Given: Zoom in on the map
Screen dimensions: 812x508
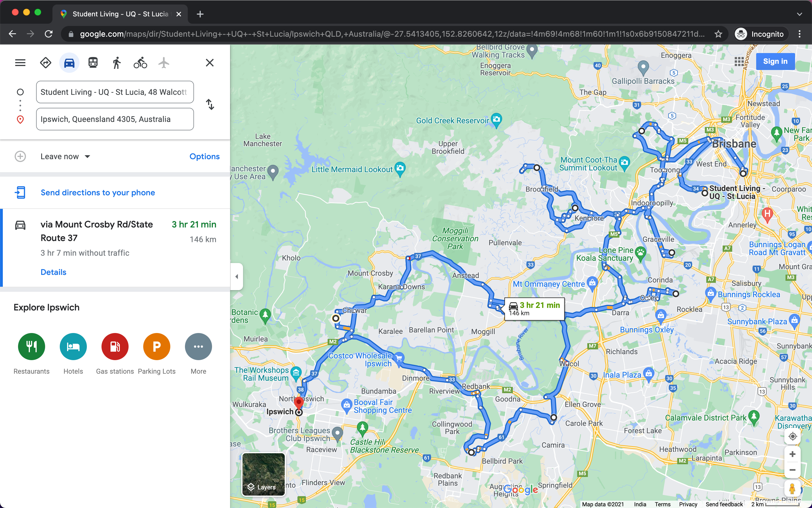Looking at the screenshot, I should (x=793, y=454).
